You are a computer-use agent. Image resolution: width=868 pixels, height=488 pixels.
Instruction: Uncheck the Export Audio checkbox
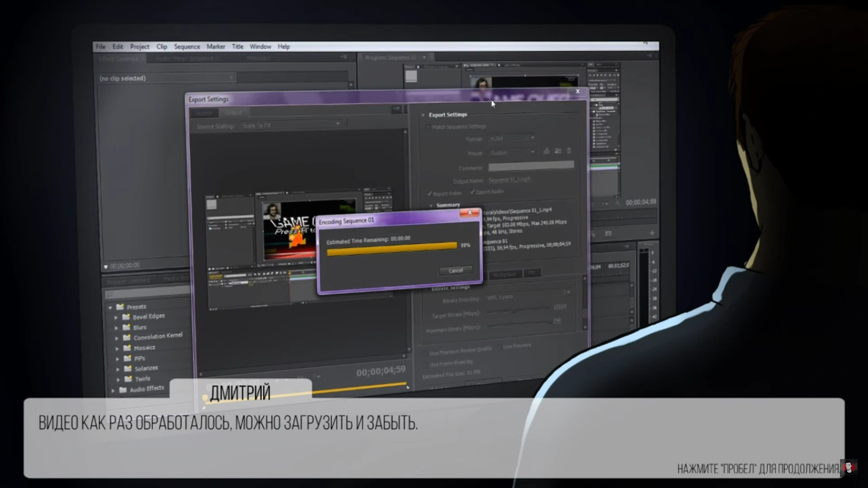pyautogui.click(x=472, y=192)
